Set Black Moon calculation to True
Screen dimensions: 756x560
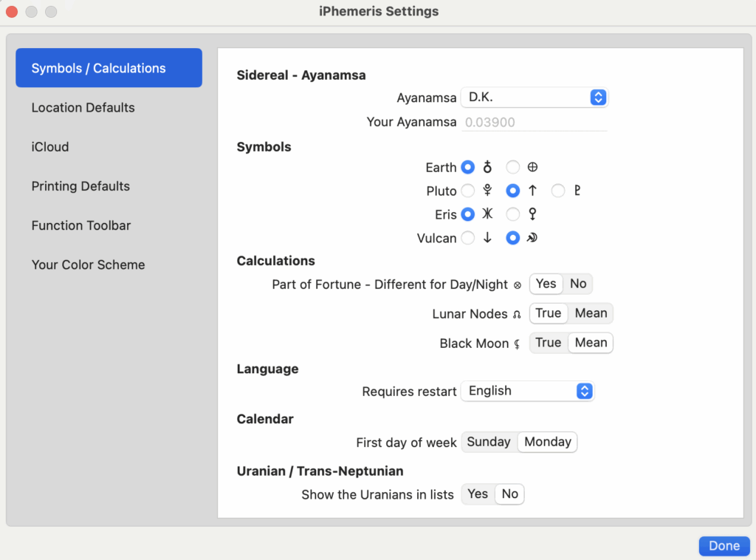(x=549, y=343)
